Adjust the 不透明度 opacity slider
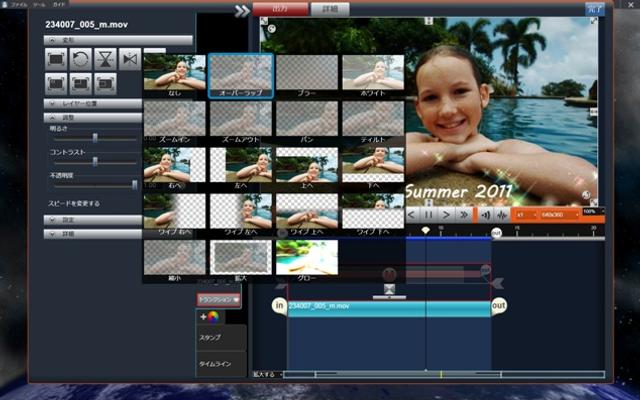This screenshot has width=640, height=400. 135,185
